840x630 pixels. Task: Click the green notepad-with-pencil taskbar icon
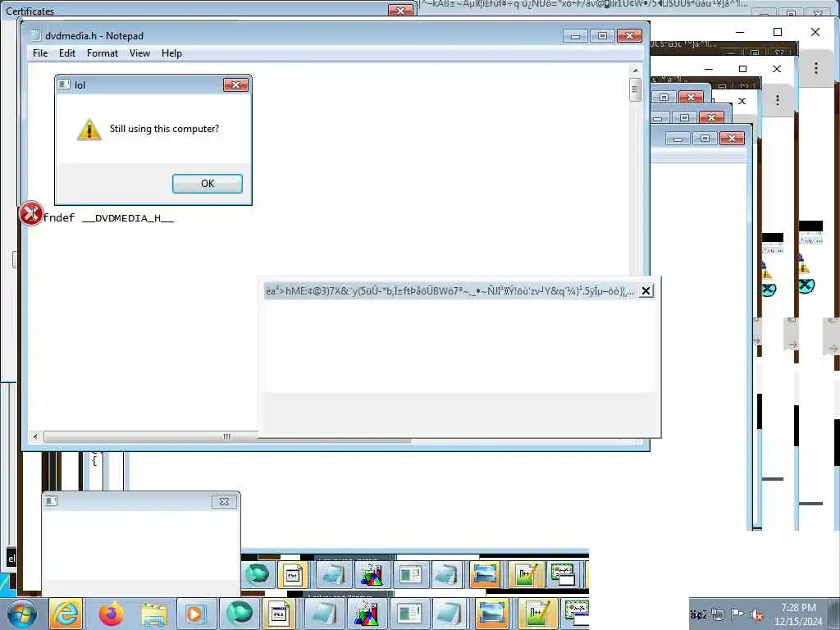(536, 614)
